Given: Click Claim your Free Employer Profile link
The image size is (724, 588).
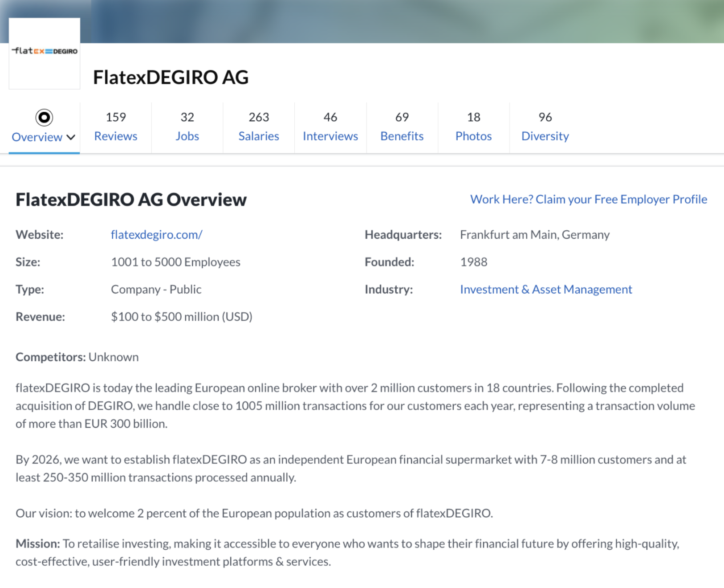Looking at the screenshot, I should click(x=589, y=199).
